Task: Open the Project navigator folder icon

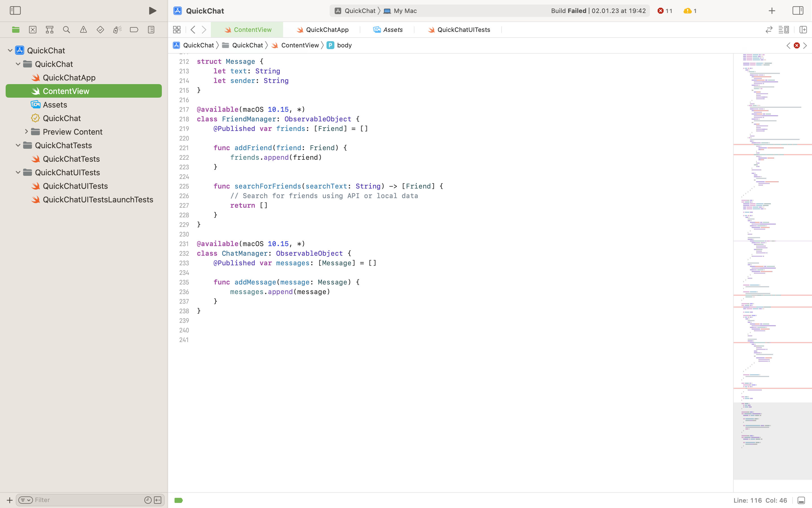Action: (x=16, y=30)
